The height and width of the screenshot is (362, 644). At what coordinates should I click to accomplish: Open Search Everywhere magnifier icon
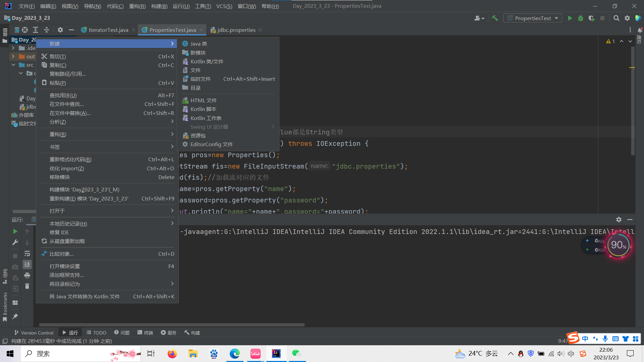[x=616, y=18]
